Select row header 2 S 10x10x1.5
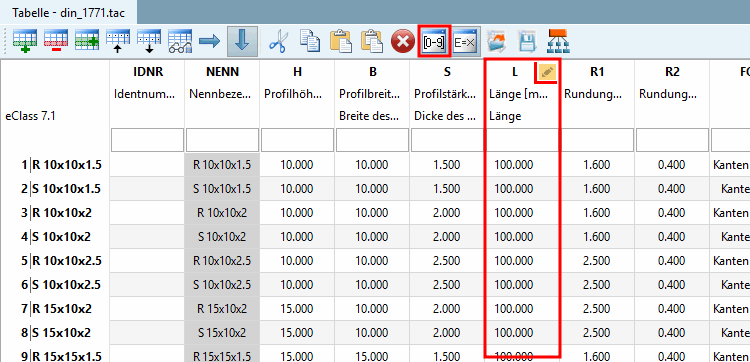The image size is (750, 362). 55,189
